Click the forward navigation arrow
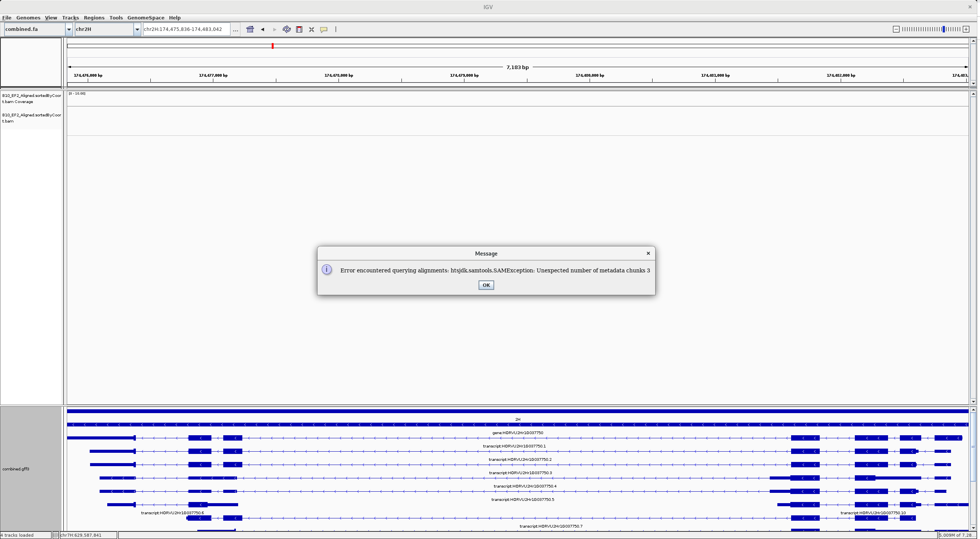The width and height of the screenshot is (980, 539). coord(274,29)
